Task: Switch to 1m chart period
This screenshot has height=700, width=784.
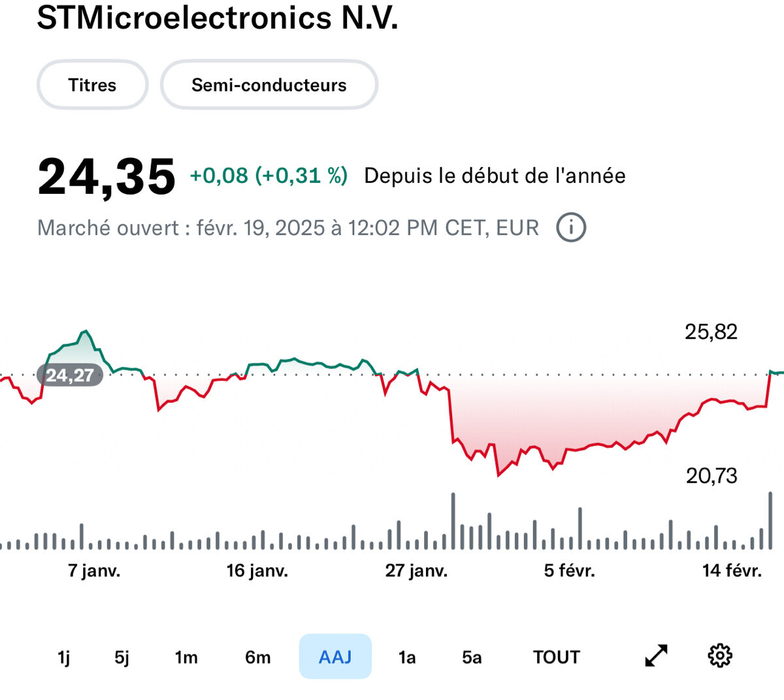Action: pos(186,657)
